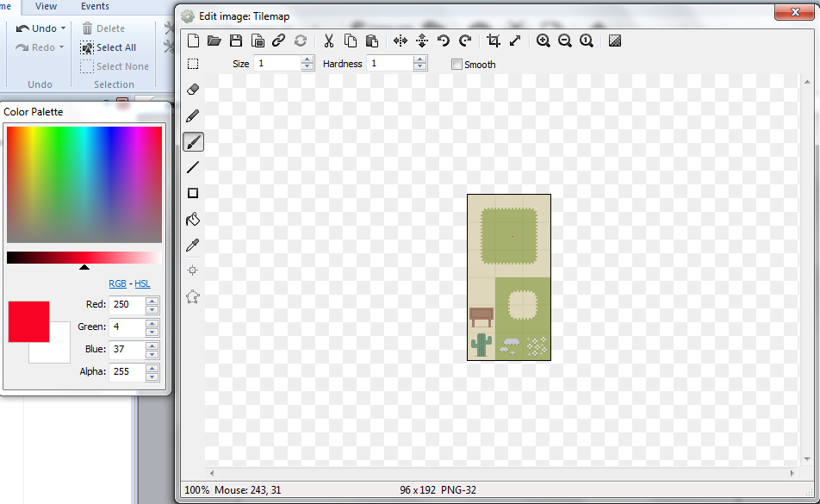820x504 pixels.
Task: Switch to the View ribbon tab
Action: [46, 6]
